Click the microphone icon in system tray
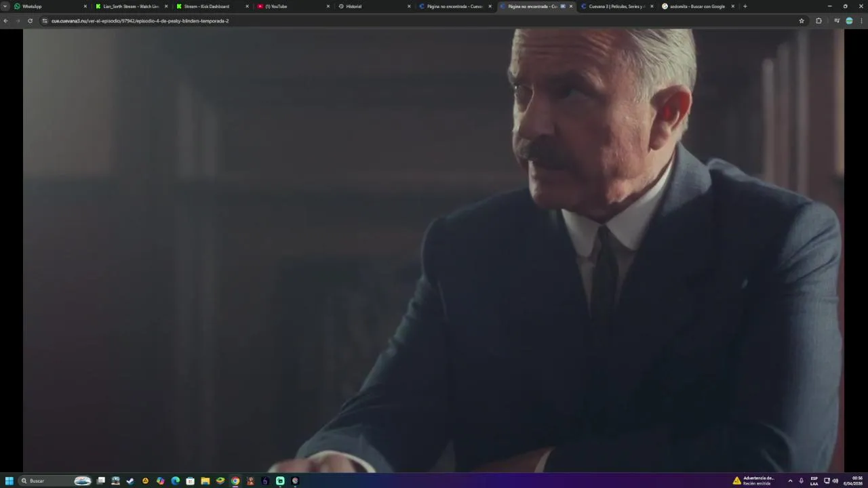Viewport: 868px width, 488px height. point(801,481)
